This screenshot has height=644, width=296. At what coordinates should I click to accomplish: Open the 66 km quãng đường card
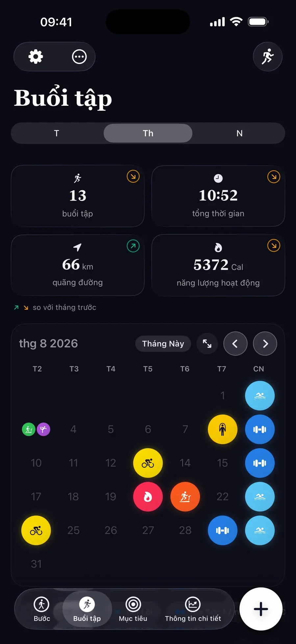click(78, 265)
